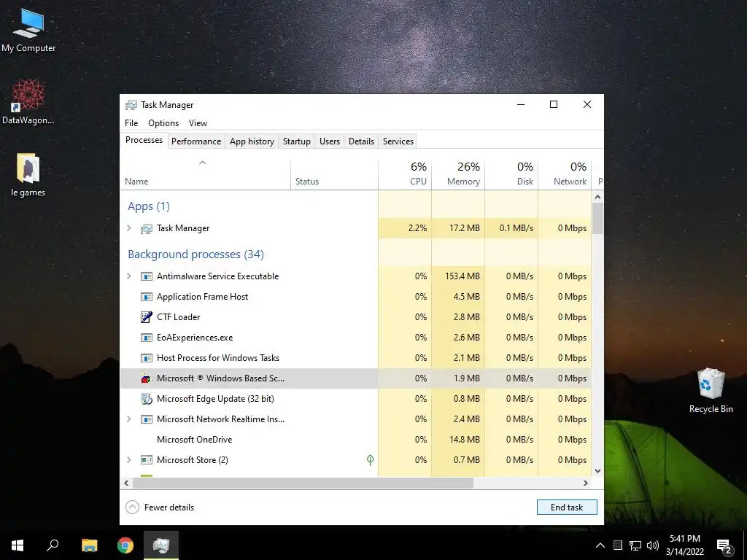Select the EoAExperiences.exe process name
The image size is (747, 560).
click(x=195, y=338)
